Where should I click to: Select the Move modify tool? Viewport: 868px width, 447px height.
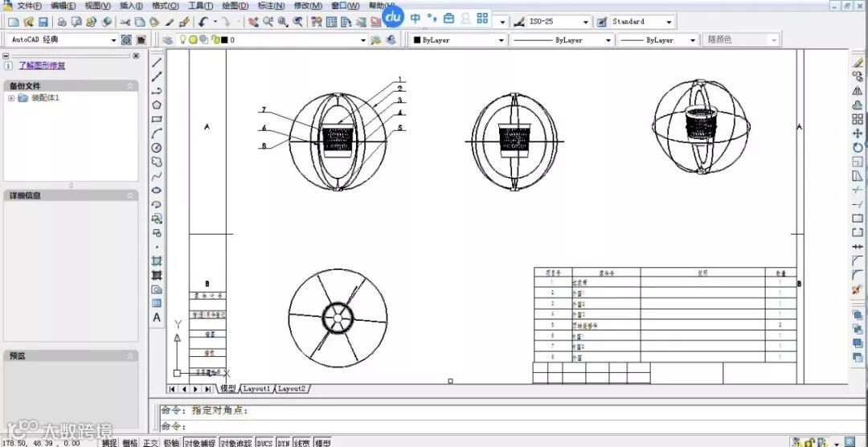click(x=858, y=133)
